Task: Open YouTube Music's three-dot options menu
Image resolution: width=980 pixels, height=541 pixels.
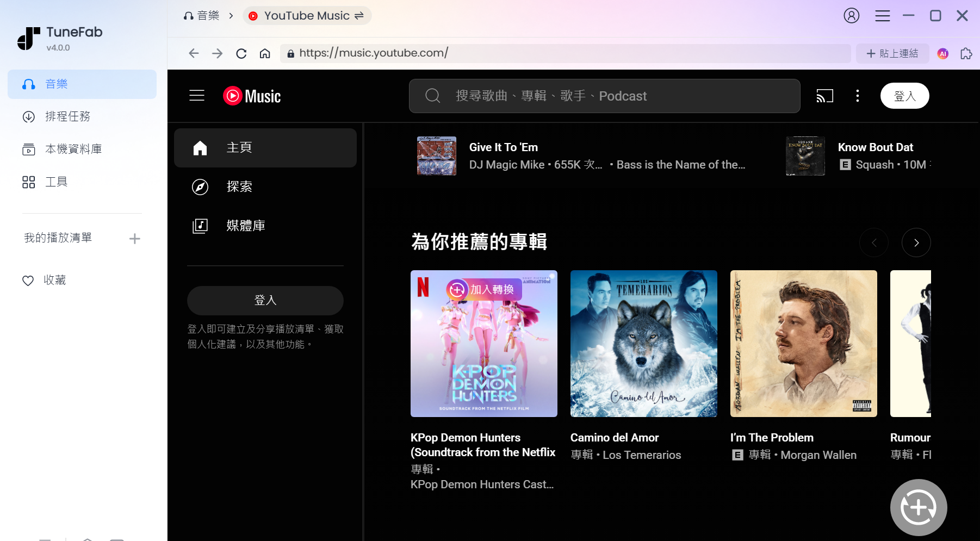Action: click(x=858, y=96)
